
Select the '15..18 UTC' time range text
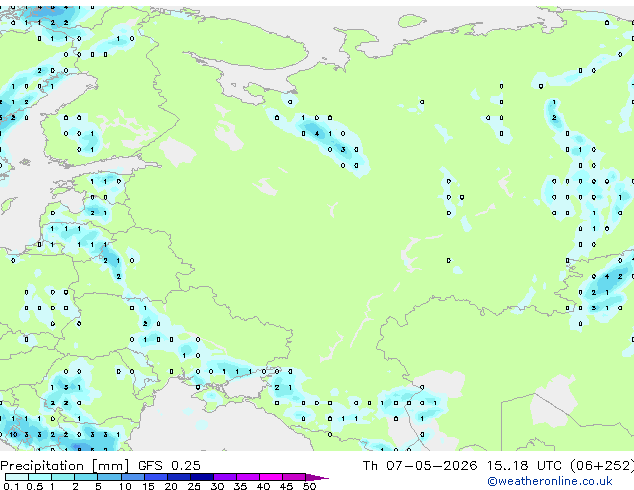click(x=524, y=466)
